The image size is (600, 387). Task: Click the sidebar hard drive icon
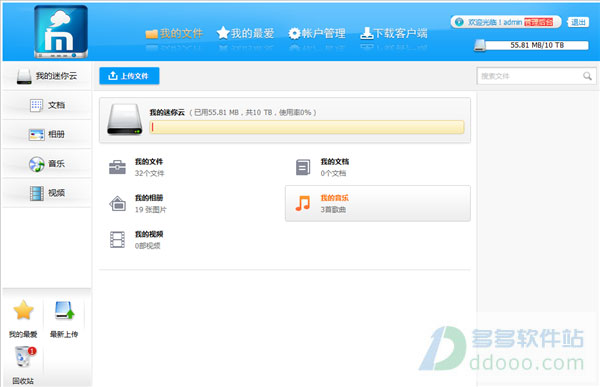24,76
